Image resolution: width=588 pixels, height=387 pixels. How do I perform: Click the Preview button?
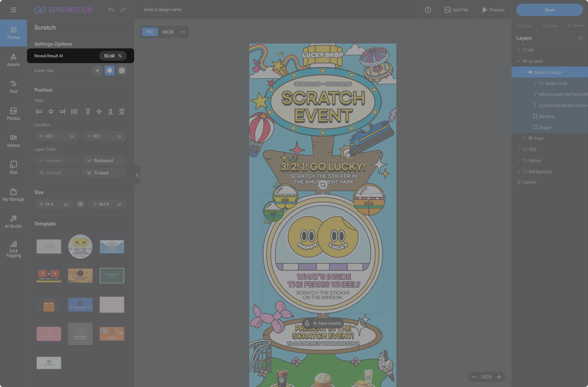point(493,10)
